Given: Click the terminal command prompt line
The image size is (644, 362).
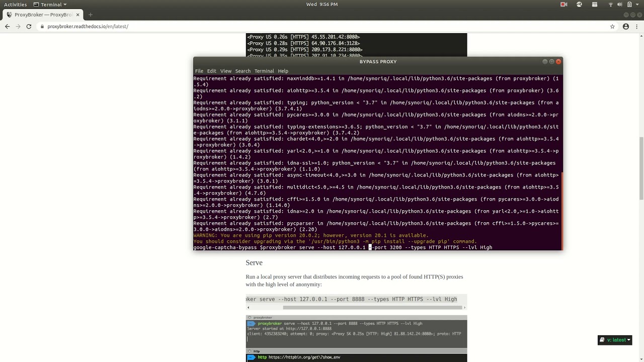Looking at the screenshot, I should (343, 247).
